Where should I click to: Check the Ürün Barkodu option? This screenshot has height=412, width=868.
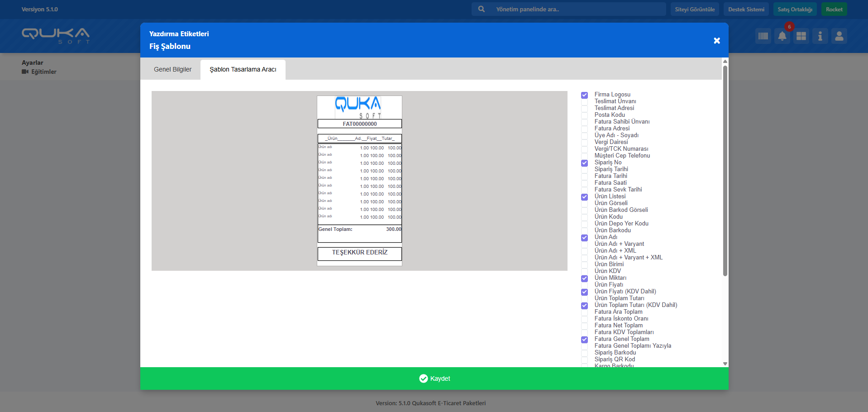point(584,231)
